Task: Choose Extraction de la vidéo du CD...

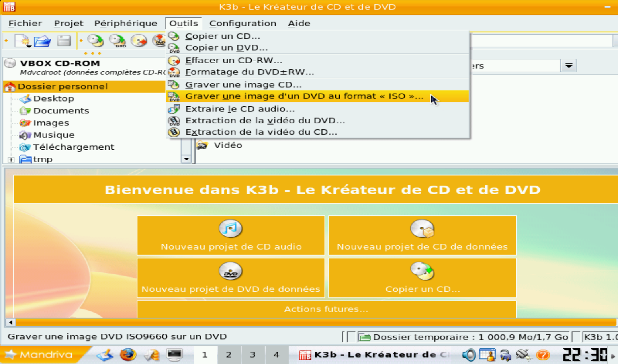Action: pos(318,132)
